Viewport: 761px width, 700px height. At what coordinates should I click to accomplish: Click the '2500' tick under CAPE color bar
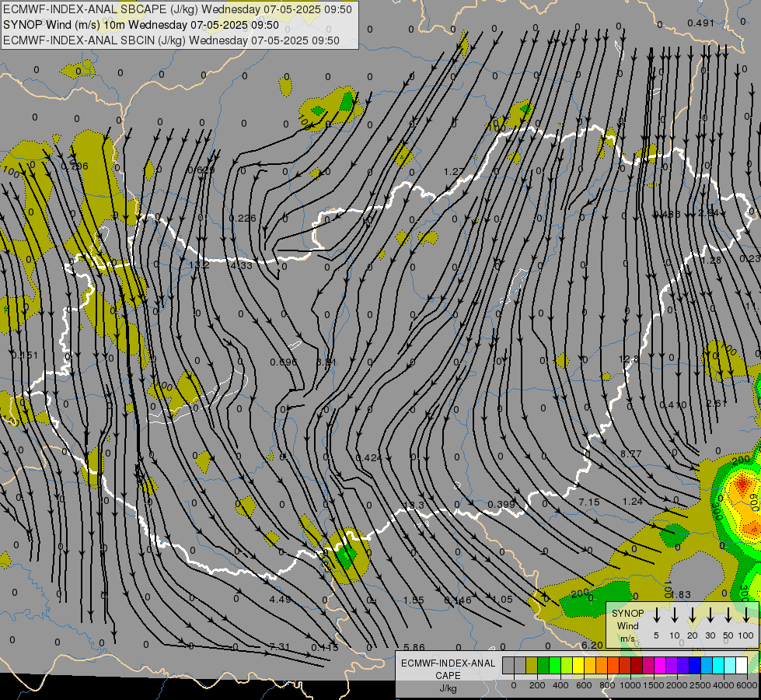pos(700,685)
